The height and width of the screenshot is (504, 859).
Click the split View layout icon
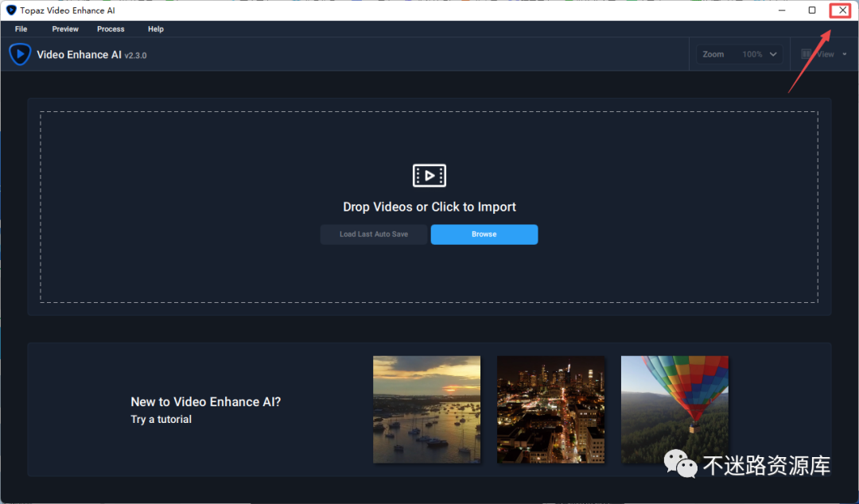coord(806,54)
